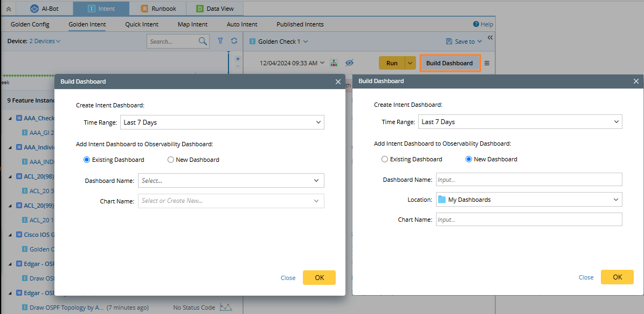Click Close link in right dialog
Screen dimensions: 644x314
tap(586, 277)
